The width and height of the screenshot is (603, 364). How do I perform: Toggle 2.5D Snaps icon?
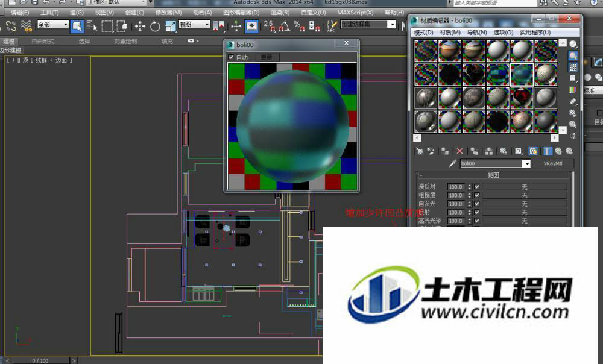pos(270,26)
